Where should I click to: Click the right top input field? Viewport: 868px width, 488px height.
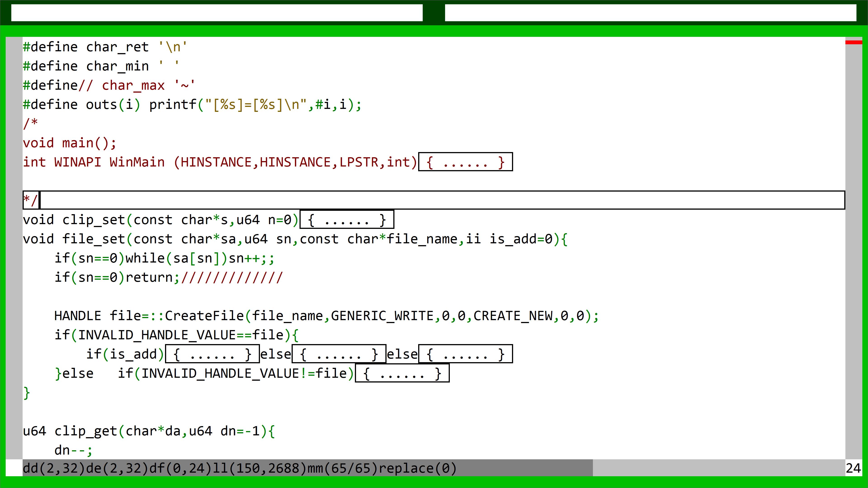pyautogui.click(x=650, y=13)
